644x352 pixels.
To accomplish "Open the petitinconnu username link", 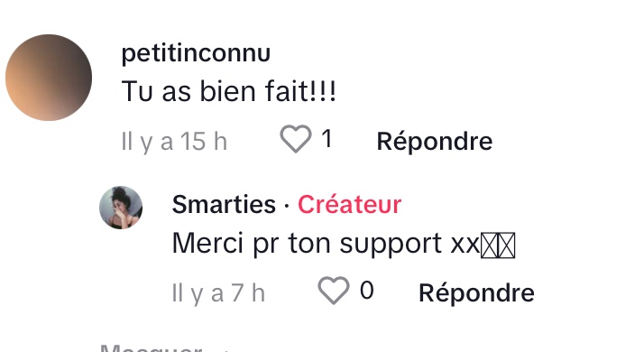I will [x=196, y=53].
